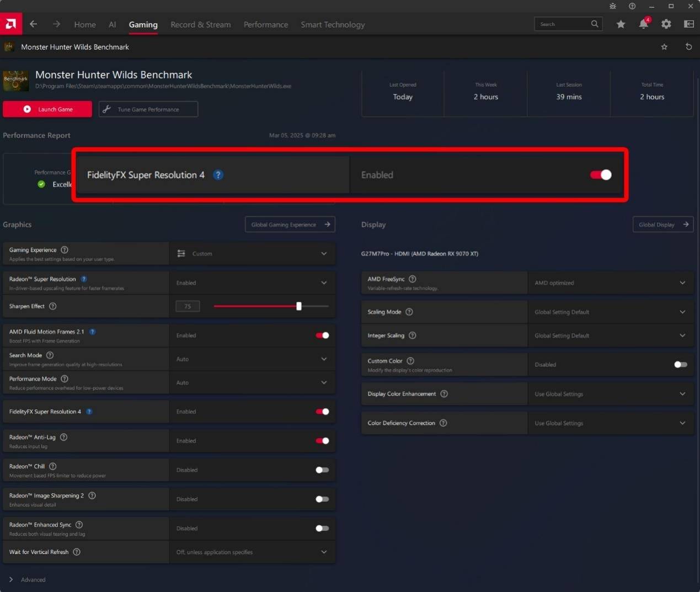This screenshot has height=592, width=700.
Task: Open Integer Scaling dropdown
Action: (611, 335)
